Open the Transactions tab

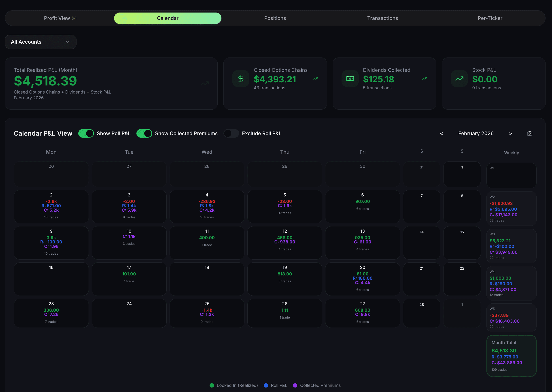click(x=382, y=18)
